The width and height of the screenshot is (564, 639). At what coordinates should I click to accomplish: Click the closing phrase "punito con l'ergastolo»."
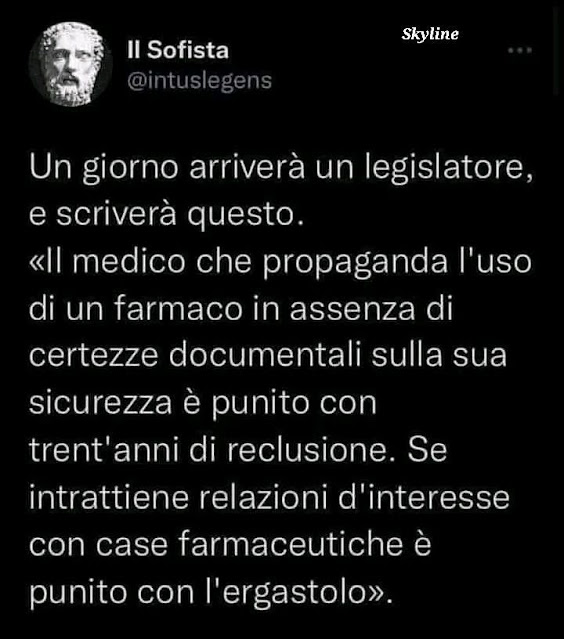(212, 593)
